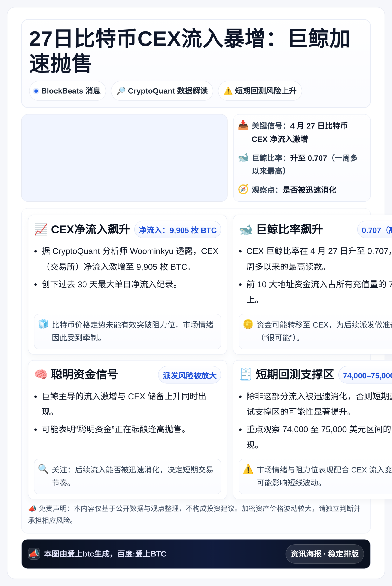Click the 派发风险被放大 badge
This screenshot has width=392, height=586.
pos(190,375)
